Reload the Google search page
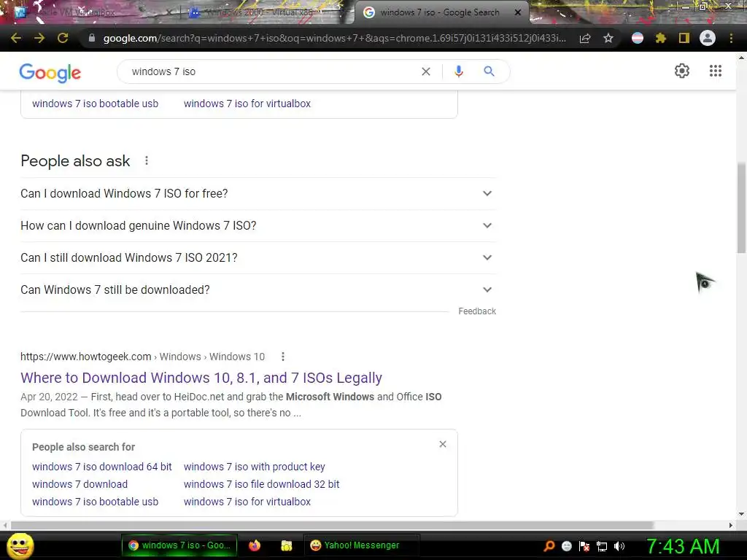The image size is (747, 560). coord(63,38)
